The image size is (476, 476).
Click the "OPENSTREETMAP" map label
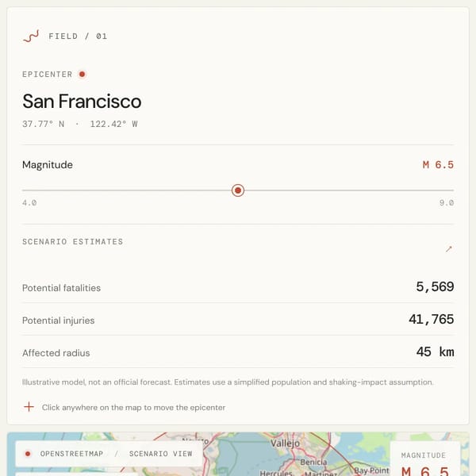(71, 454)
